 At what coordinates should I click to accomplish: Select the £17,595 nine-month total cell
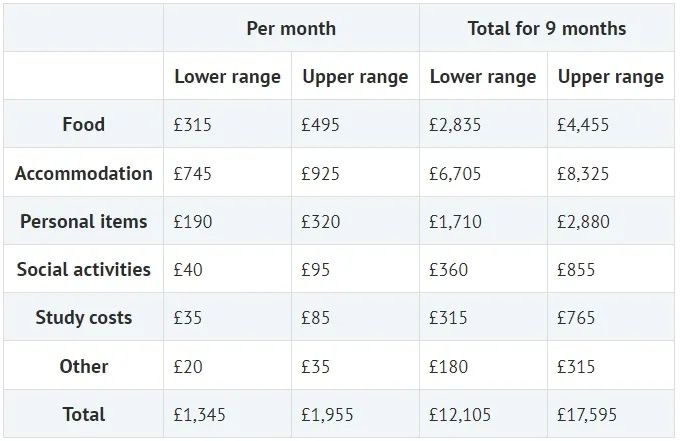[588, 414]
